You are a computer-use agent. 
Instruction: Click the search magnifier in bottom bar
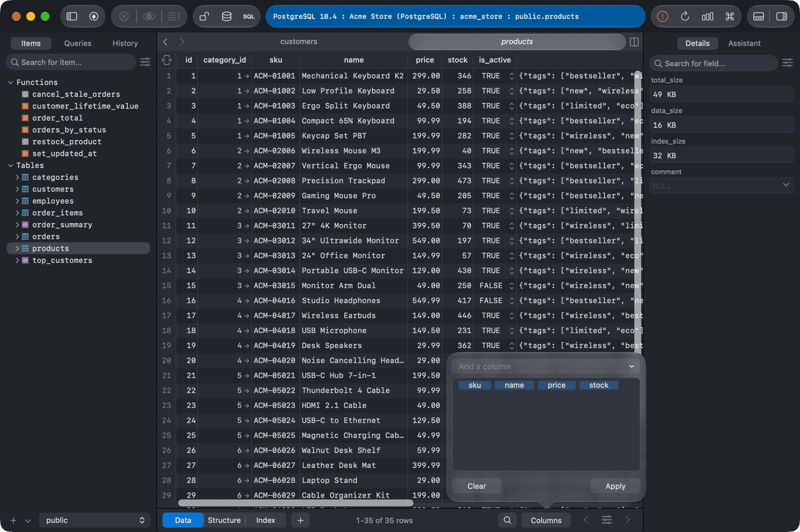tap(507, 520)
